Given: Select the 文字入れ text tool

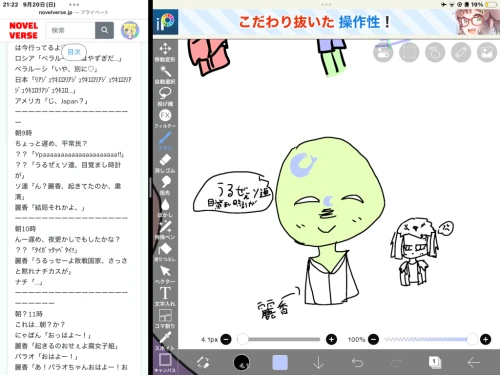Looking at the screenshot, I should pos(165,297).
